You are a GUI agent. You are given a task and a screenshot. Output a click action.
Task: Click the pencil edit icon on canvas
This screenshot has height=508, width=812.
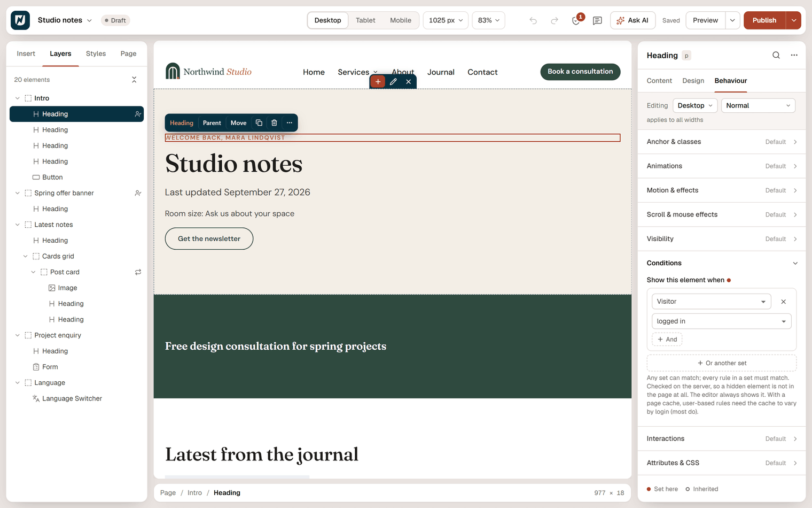point(393,82)
